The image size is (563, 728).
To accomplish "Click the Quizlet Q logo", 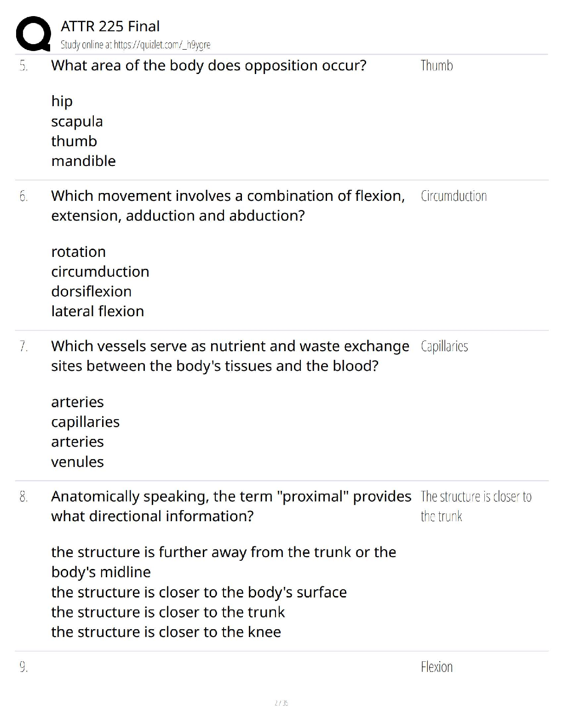I will [x=33, y=34].
